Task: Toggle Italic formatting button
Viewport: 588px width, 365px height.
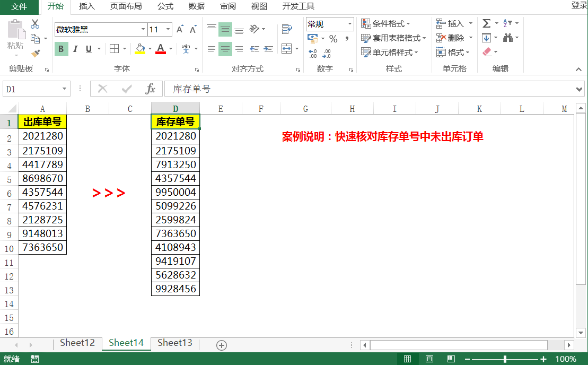Action: (75, 49)
